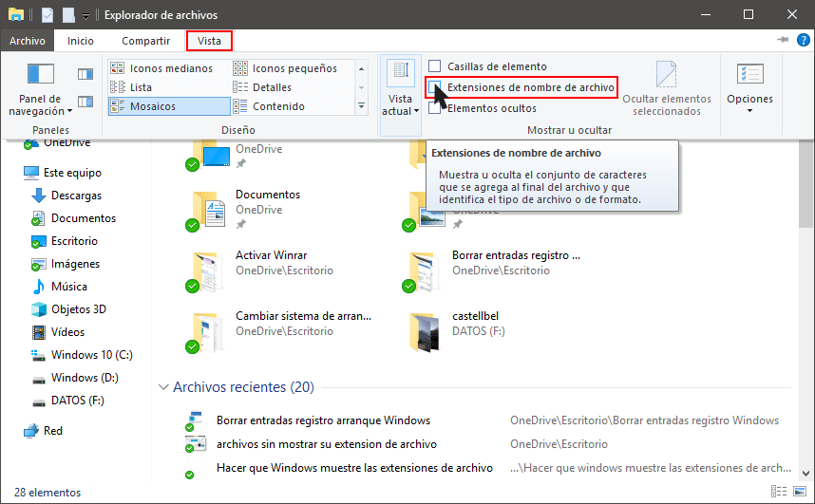
Task: Click the vertical scrollbar down arrow
Action: coord(806,474)
